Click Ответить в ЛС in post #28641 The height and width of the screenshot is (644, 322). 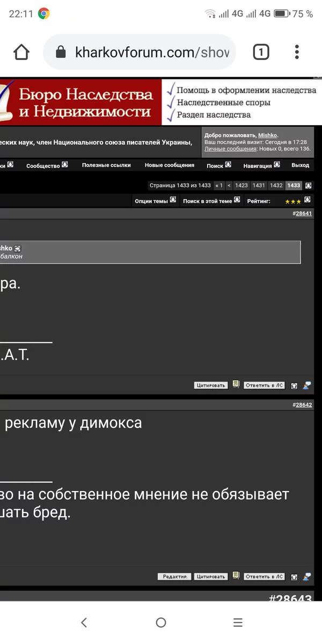click(x=264, y=385)
